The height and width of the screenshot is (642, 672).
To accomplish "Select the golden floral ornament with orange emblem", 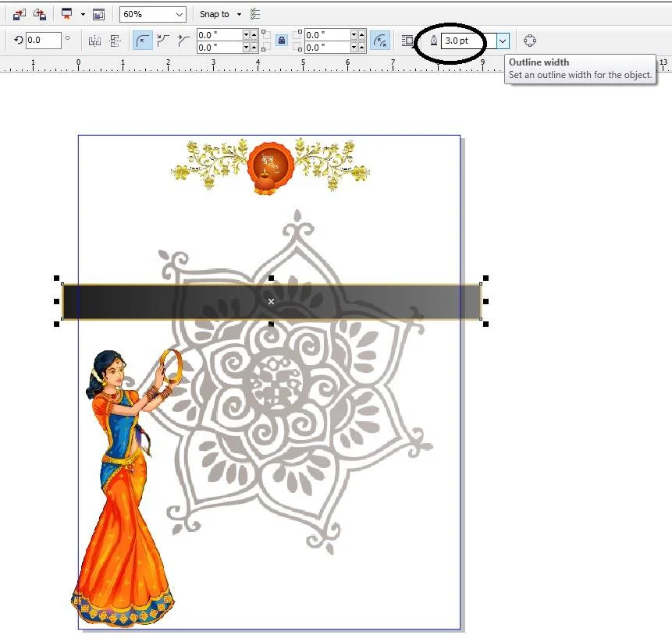I will 270,165.
